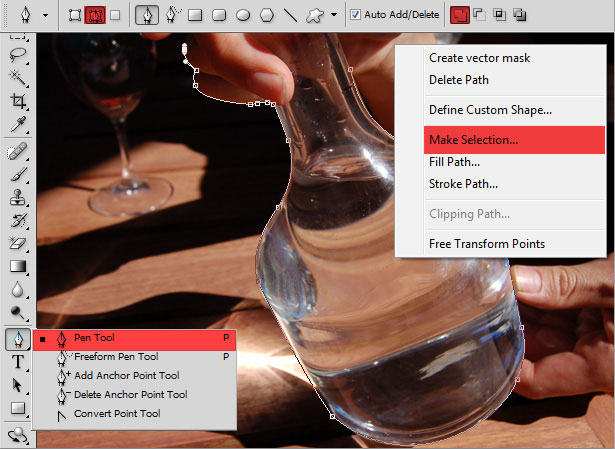Toggle Exclude overlapping path areas button

click(520, 15)
